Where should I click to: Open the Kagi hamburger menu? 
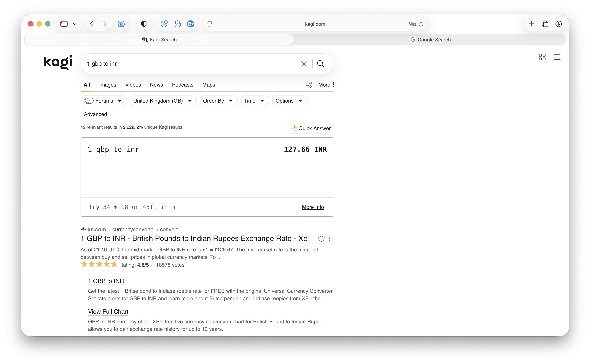pos(557,57)
